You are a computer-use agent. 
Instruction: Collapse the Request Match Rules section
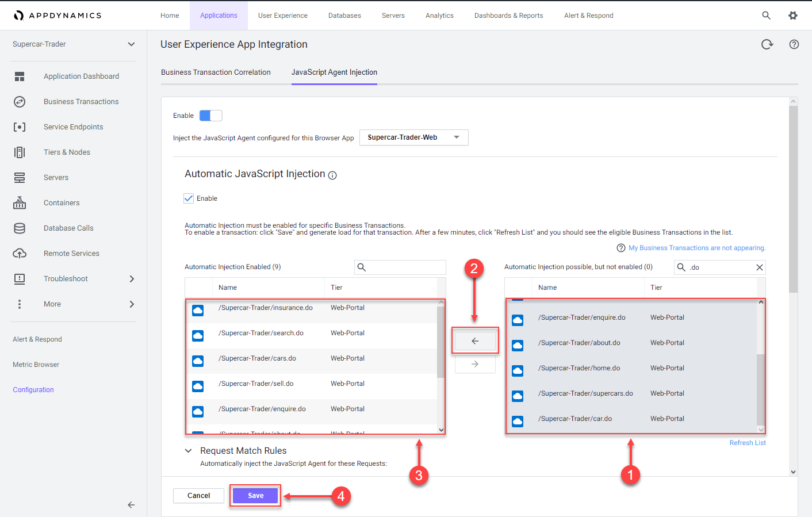[x=188, y=451]
